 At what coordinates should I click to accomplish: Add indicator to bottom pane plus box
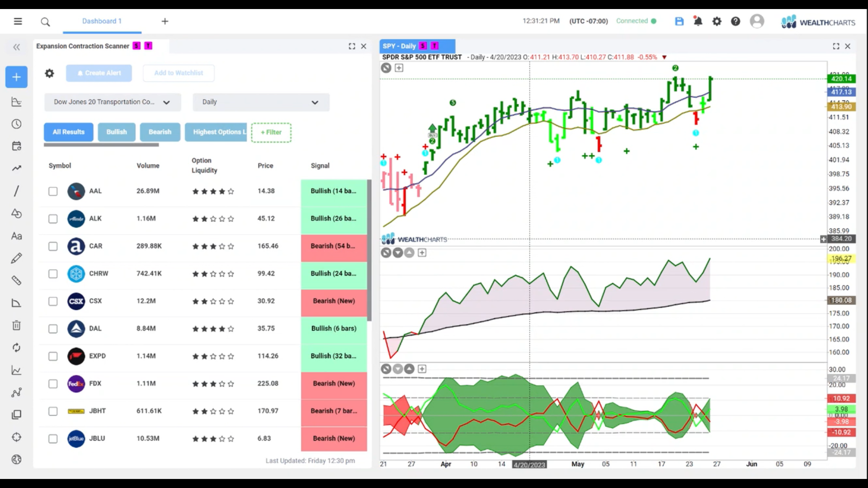coord(422,369)
